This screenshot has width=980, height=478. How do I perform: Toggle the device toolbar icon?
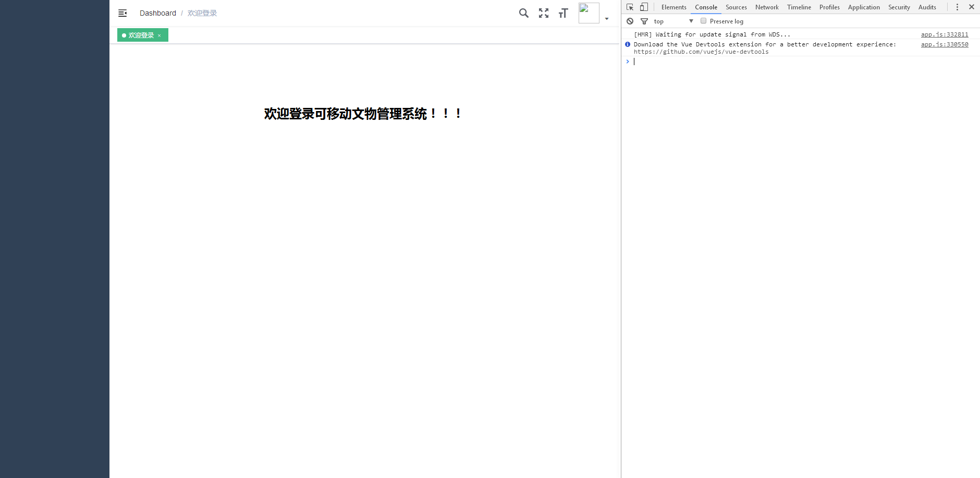click(644, 7)
